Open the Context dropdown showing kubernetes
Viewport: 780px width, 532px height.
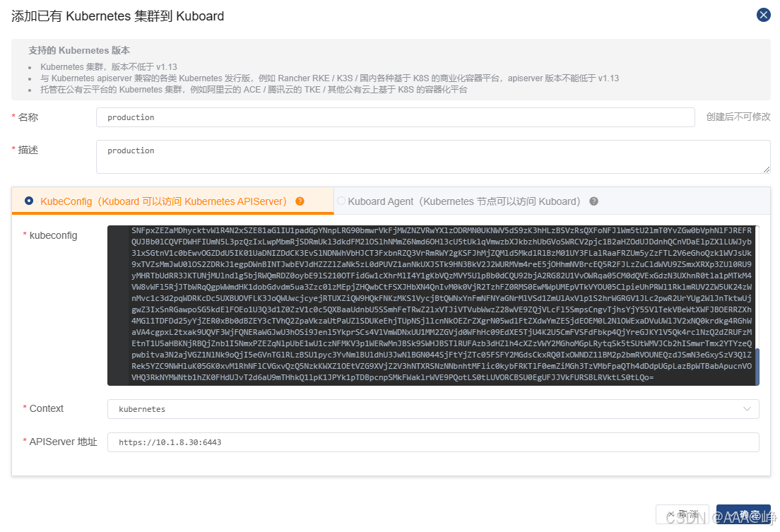point(433,409)
